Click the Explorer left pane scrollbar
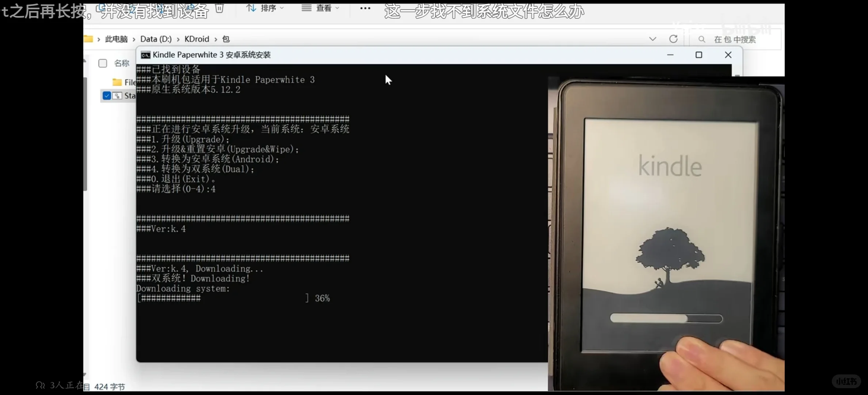Screen dimensions: 868x395 tap(85, 133)
